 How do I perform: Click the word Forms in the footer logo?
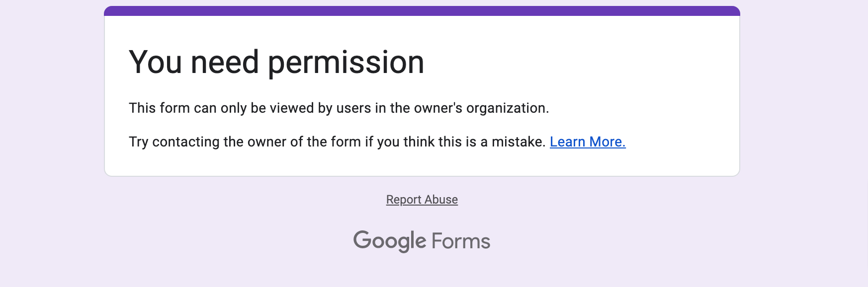(461, 241)
